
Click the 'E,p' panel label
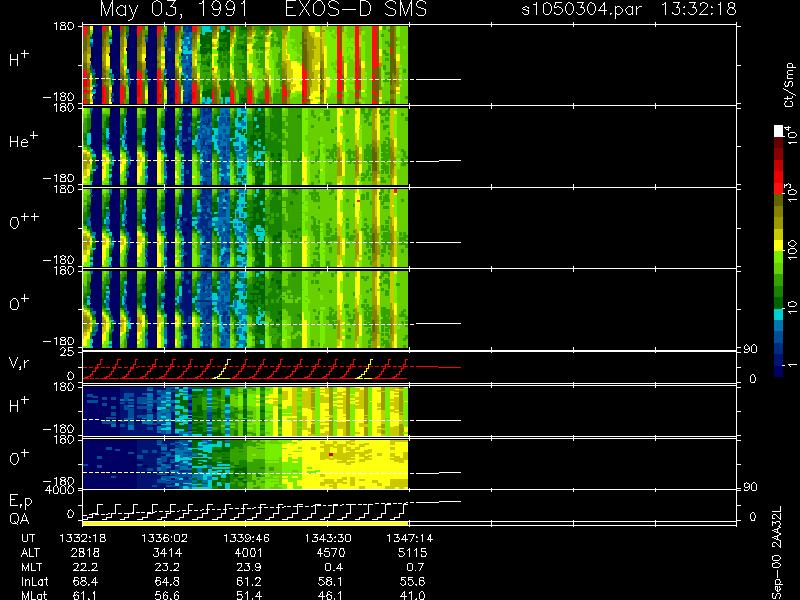20,502
